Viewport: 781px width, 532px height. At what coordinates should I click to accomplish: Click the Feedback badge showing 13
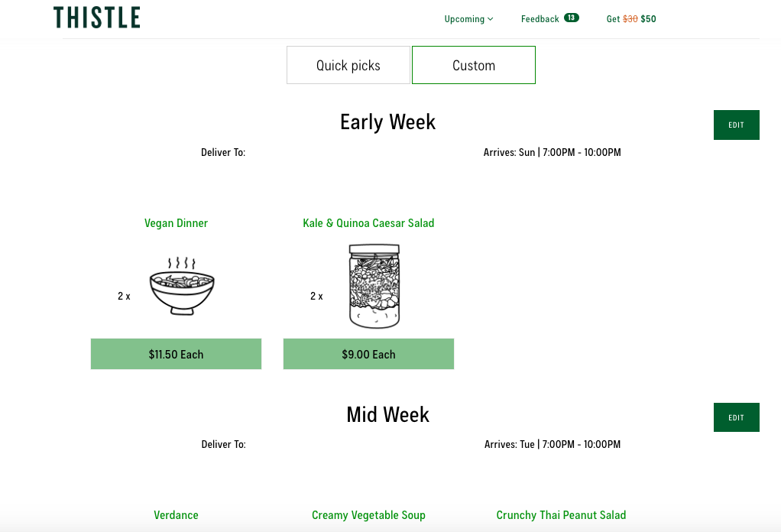tap(572, 18)
